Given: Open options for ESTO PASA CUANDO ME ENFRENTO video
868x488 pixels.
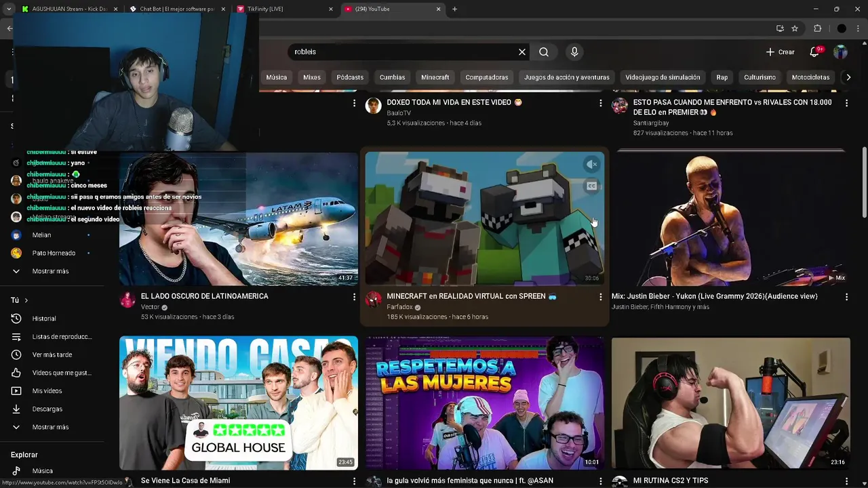Looking at the screenshot, I should 846,103.
